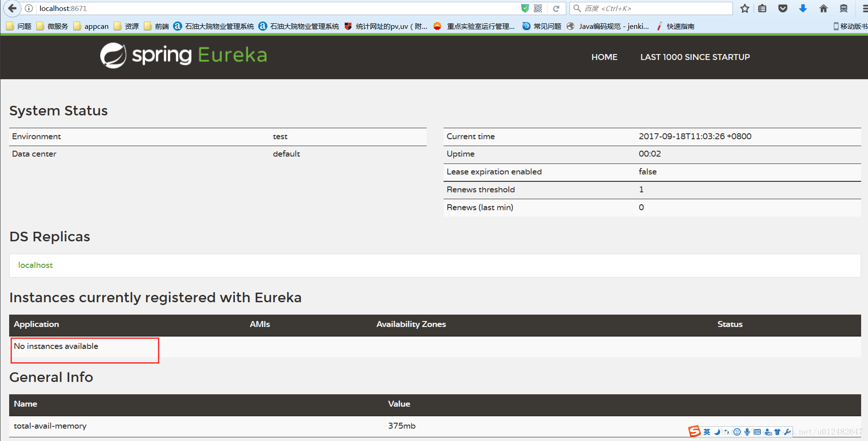Click the green shield security icon

tap(525, 8)
